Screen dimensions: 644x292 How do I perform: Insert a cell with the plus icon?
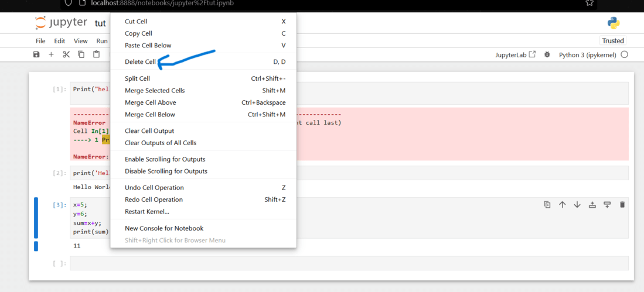coord(51,54)
